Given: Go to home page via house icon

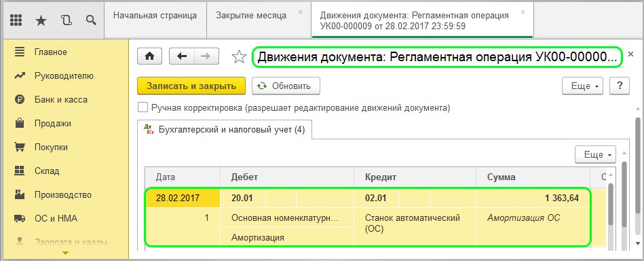Looking at the screenshot, I should click(x=149, y=56).
